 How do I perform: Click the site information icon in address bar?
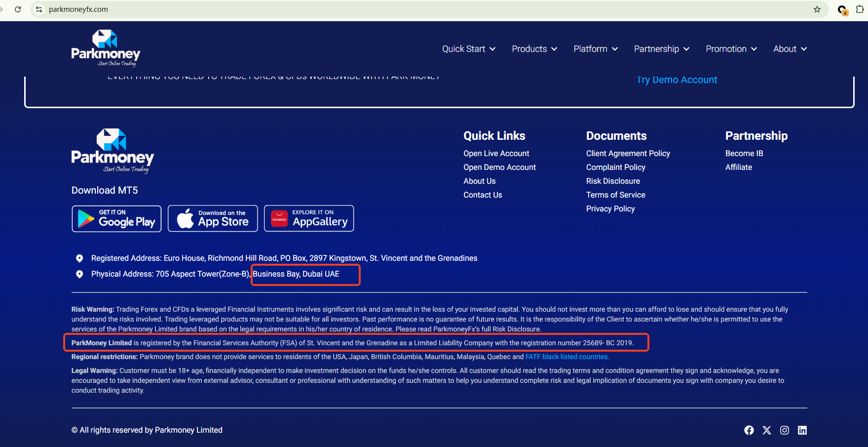coord(39,9)
